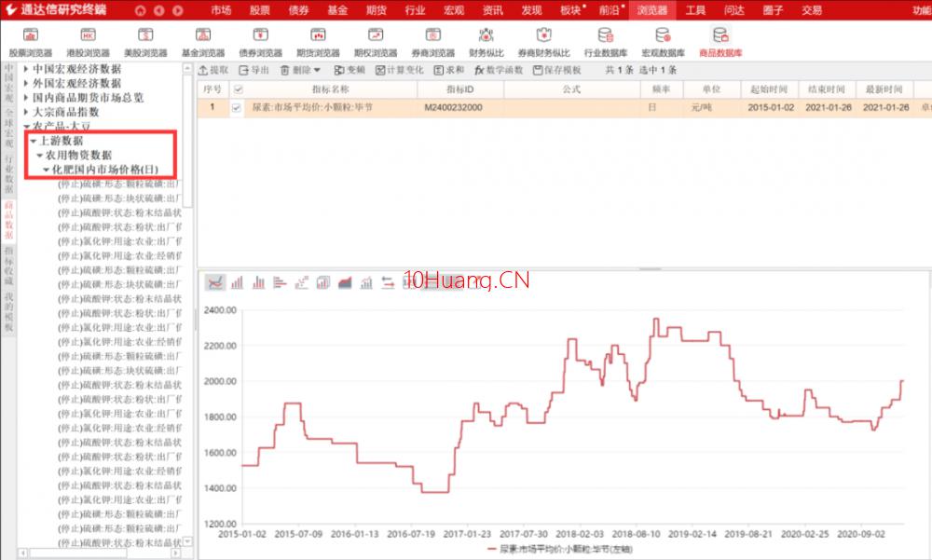Expand 大宗商品指数 tree node
This screenshot has width=932, height=560.
(25, 112)
